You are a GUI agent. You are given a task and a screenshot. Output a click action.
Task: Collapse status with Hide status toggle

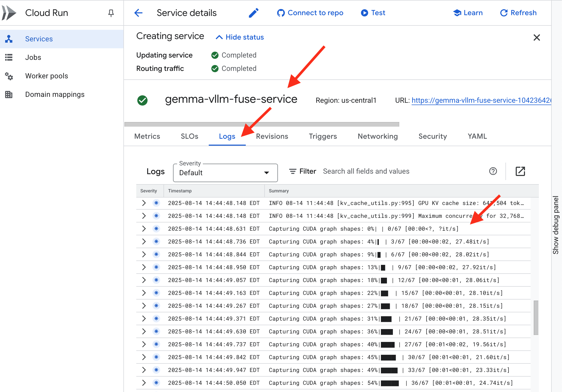coord(240,37)
